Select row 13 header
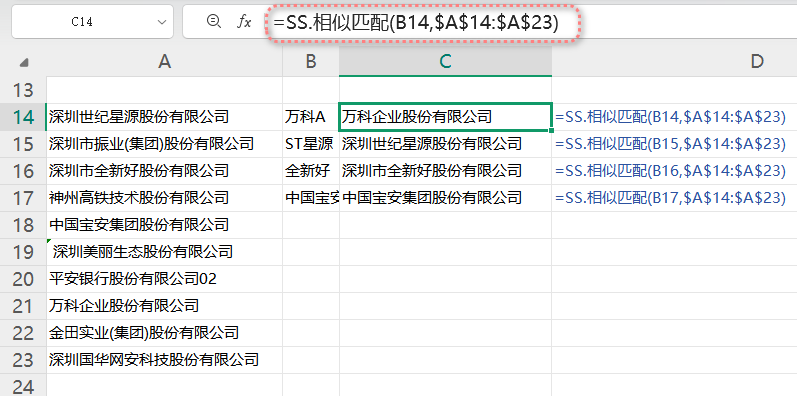 23,90
